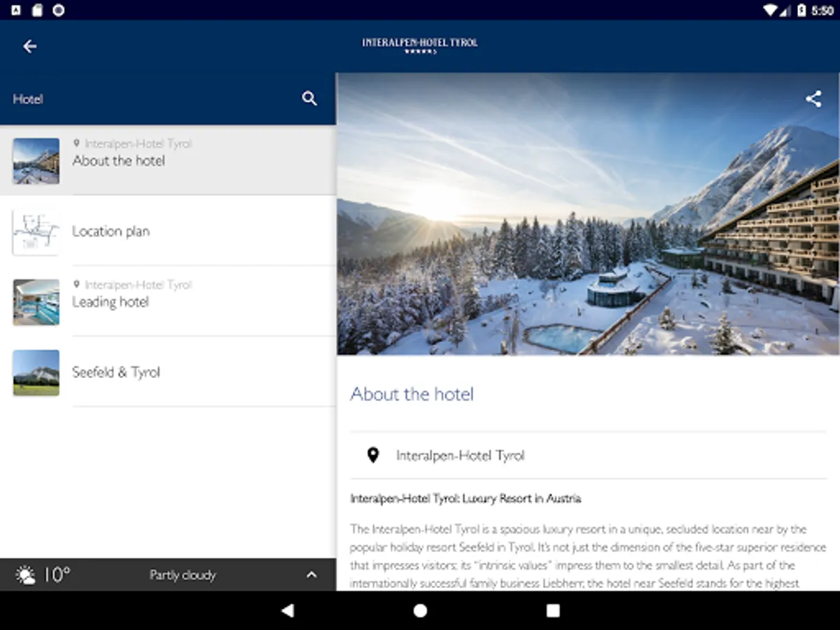The width and height of the screenshot is (840, 630).
Task: Tap the Interalpen-Hotel Tyrol logo
Action: (420, 45)
